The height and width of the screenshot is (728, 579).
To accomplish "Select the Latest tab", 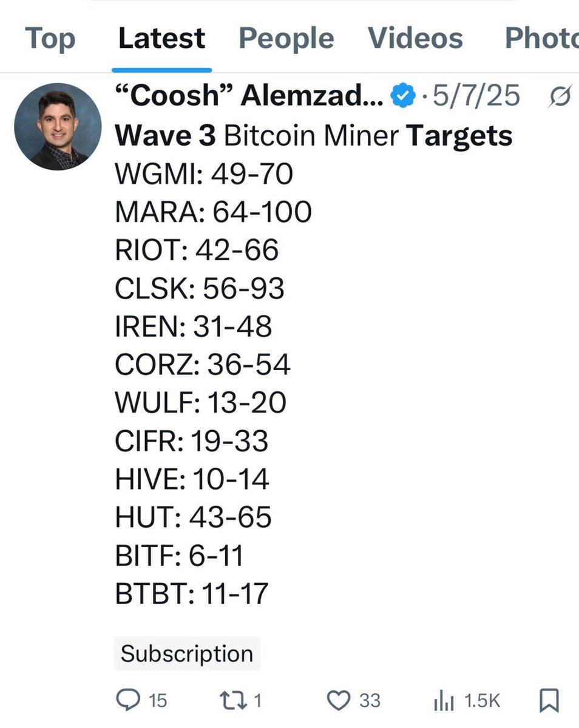I will [x=161, y=39].
